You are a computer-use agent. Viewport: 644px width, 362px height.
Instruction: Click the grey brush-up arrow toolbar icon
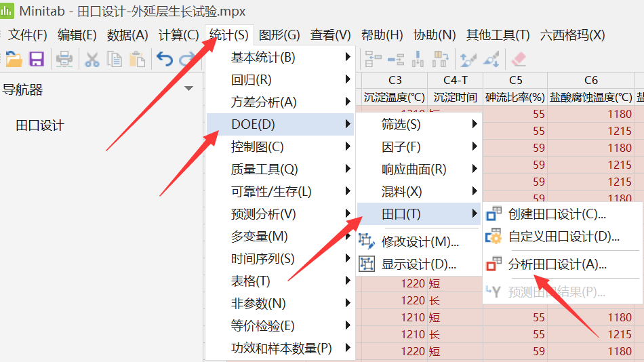[468, 59]
